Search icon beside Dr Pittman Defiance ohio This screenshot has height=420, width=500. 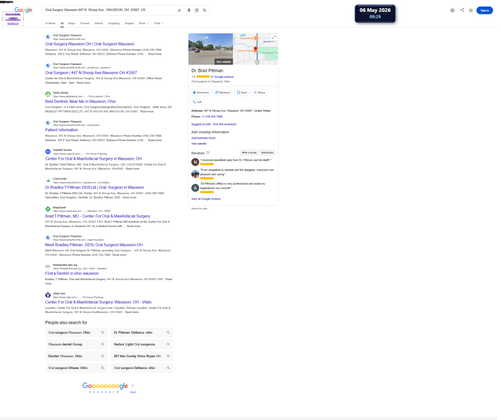click(168, 332)
